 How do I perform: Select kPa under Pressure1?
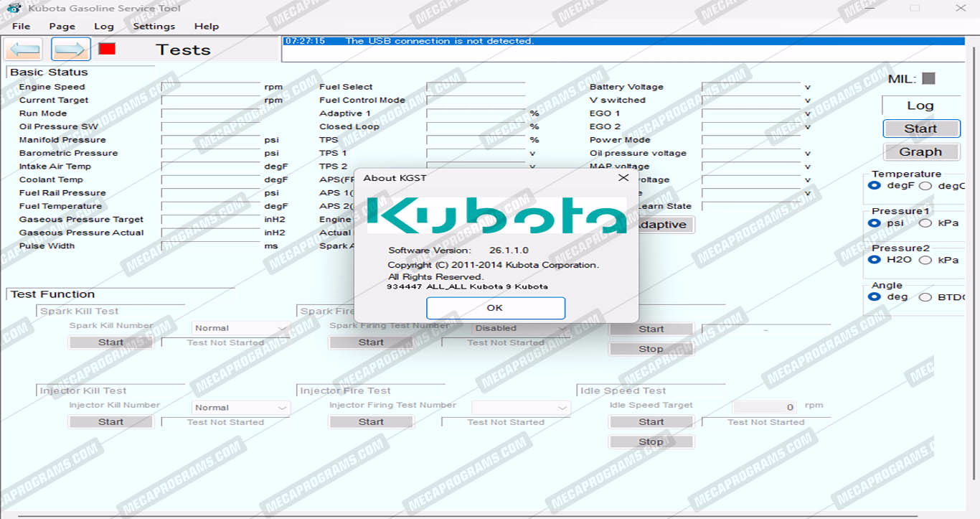pos(925,223)
